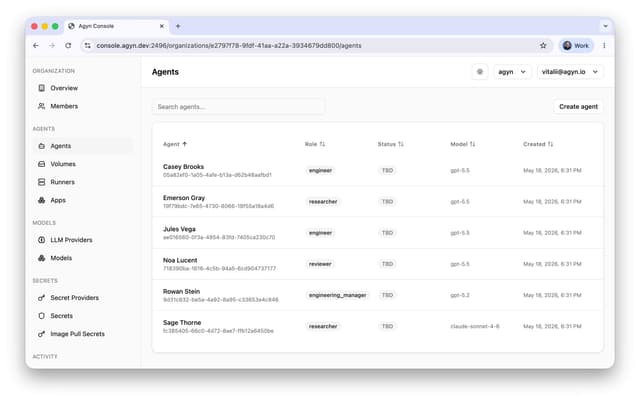The image size is (640, 402).
Task: Go to Secret Providers in sidebar
Action: [75, 298]
